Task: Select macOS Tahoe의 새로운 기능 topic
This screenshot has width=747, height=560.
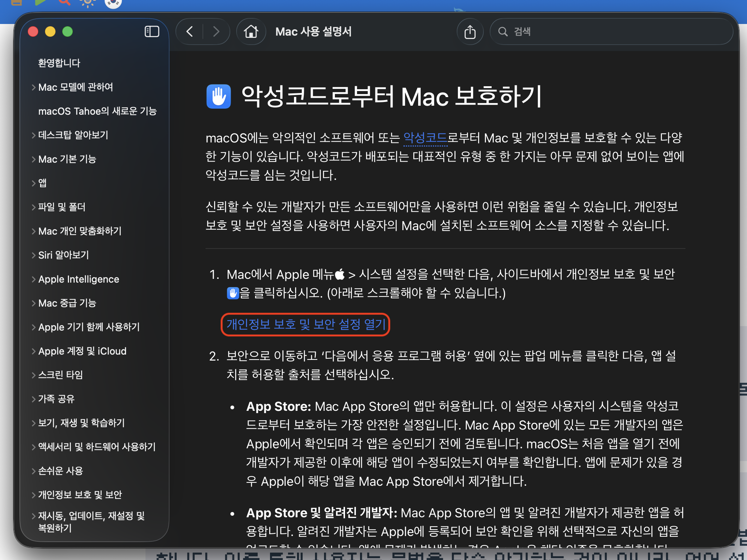Action: click(97, 111)
